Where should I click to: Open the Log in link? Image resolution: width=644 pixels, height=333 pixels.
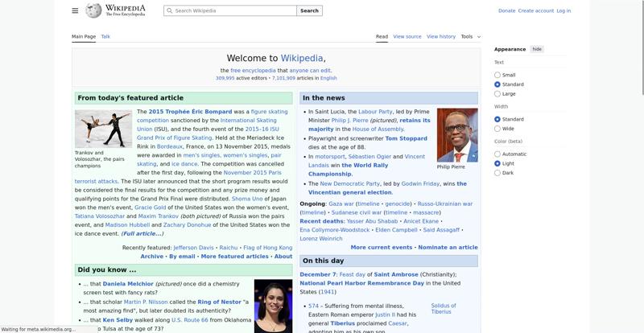pyautogui.click(x=563, y=11)
